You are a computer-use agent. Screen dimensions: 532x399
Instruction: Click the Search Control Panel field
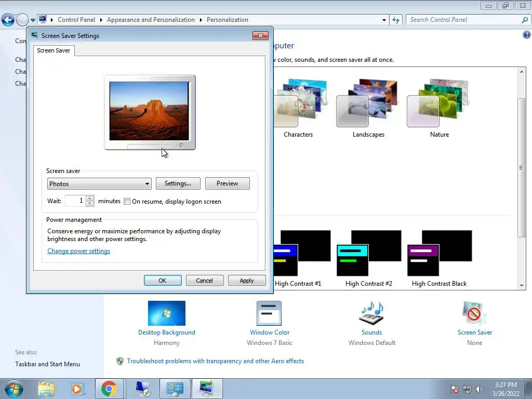463,20
